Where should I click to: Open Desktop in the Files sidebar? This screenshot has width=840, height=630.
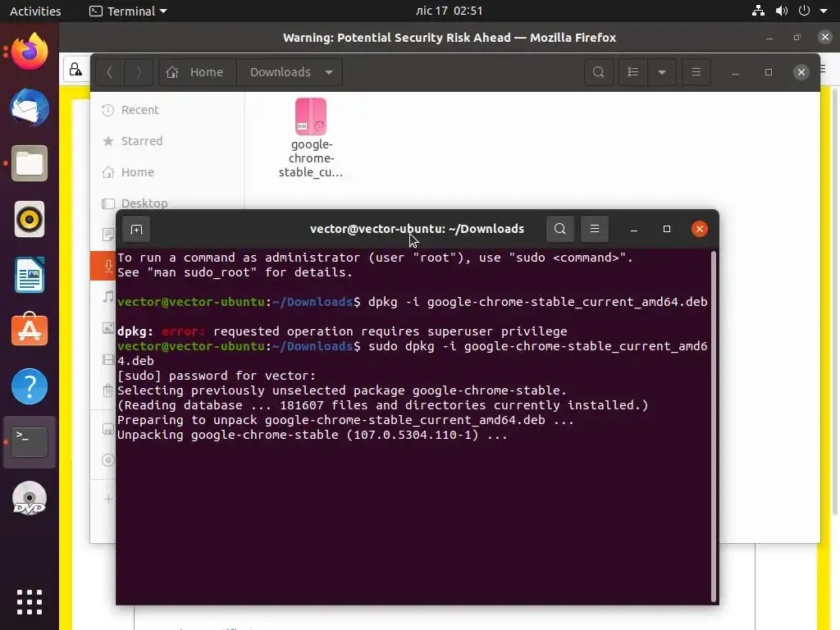pyautogui.click(x=167, y=203)
